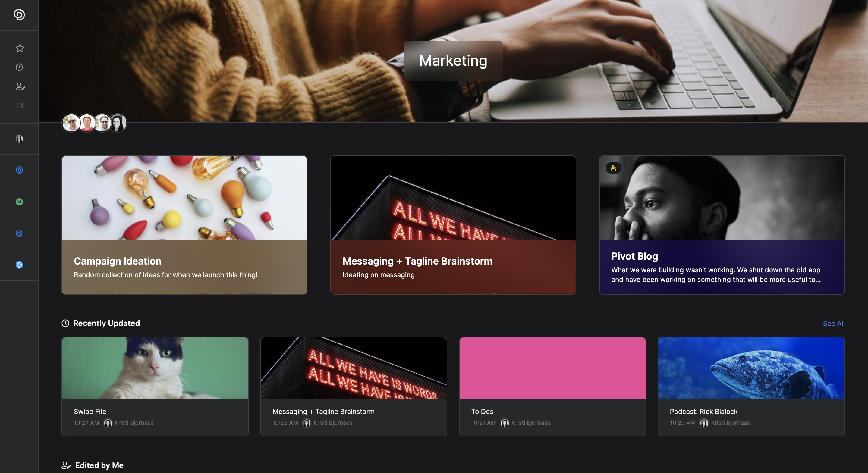Viewport: 868px width, 473px height.
Task: Open the Favorites star icon in the sidebar
Action: click(x=20, y=48)
